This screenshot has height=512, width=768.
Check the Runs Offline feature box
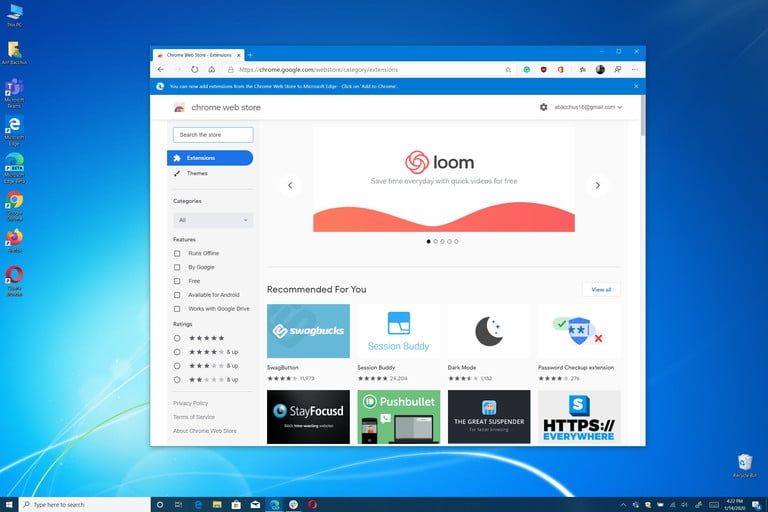point(177,253)
